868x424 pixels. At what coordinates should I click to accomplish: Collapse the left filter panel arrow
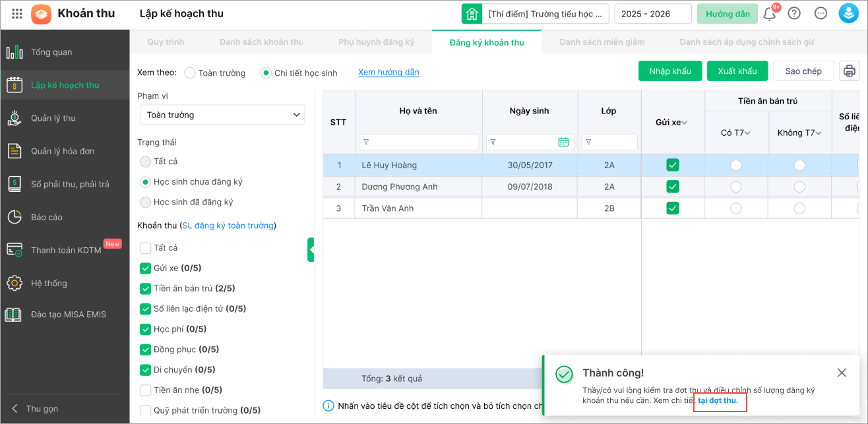tap(311, 250)
